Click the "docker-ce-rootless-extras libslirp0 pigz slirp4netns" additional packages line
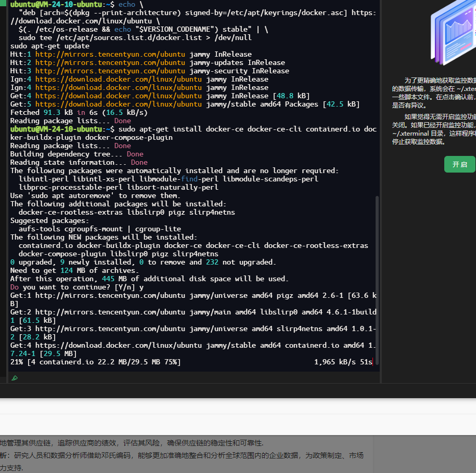 [x=127, y=213]
